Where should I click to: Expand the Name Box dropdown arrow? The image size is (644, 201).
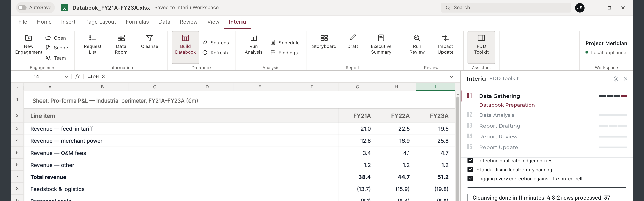point(66,77)
